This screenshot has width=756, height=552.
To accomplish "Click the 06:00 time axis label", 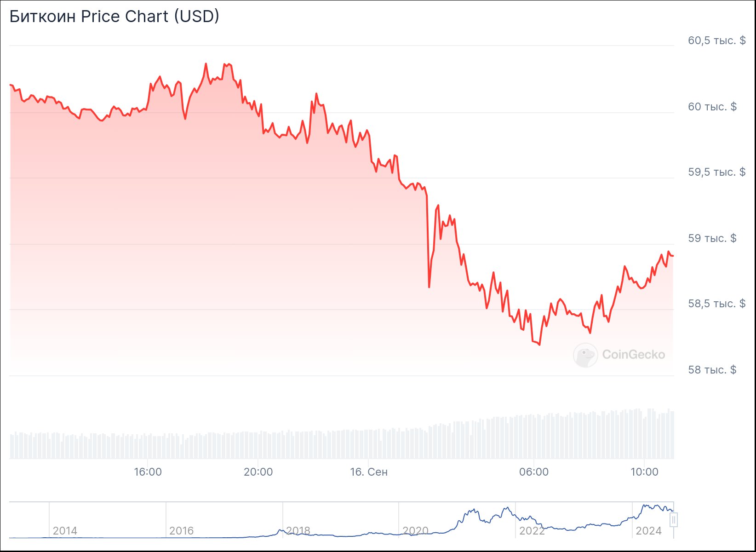I will [533, 472].
